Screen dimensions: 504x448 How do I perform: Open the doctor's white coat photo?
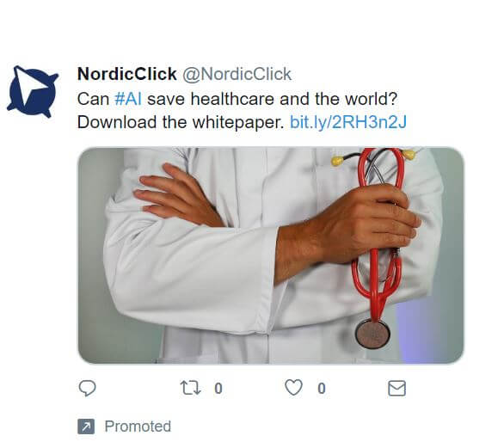click(271, 255)
